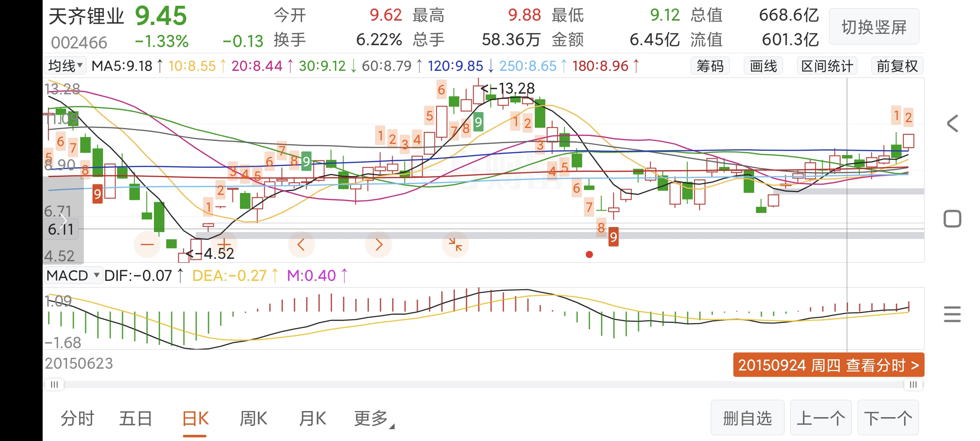The height and width of the screenshot is (441, 980).
Task: Switch to 五日 tab
Action: (x=136, y=419)
